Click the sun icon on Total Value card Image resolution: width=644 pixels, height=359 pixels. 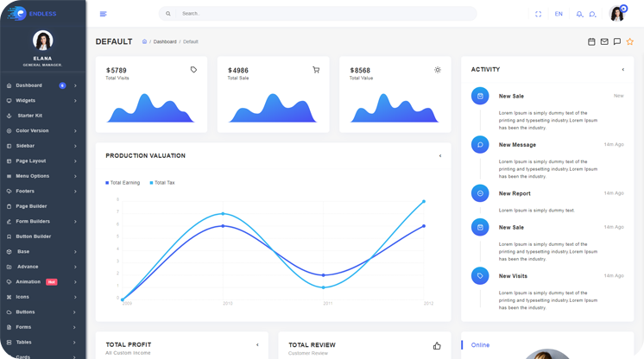click(x=438, y=70)
